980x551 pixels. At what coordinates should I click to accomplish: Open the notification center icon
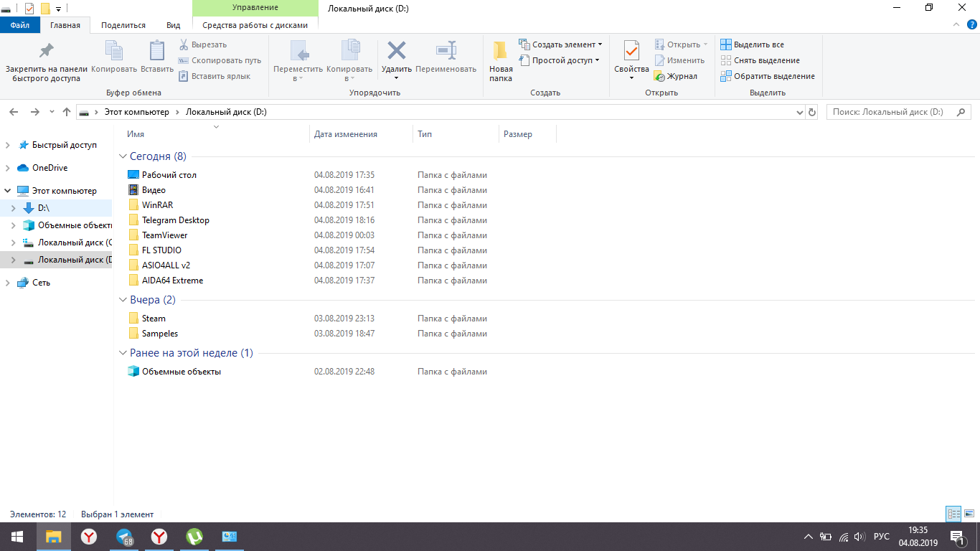pos(957,536)
